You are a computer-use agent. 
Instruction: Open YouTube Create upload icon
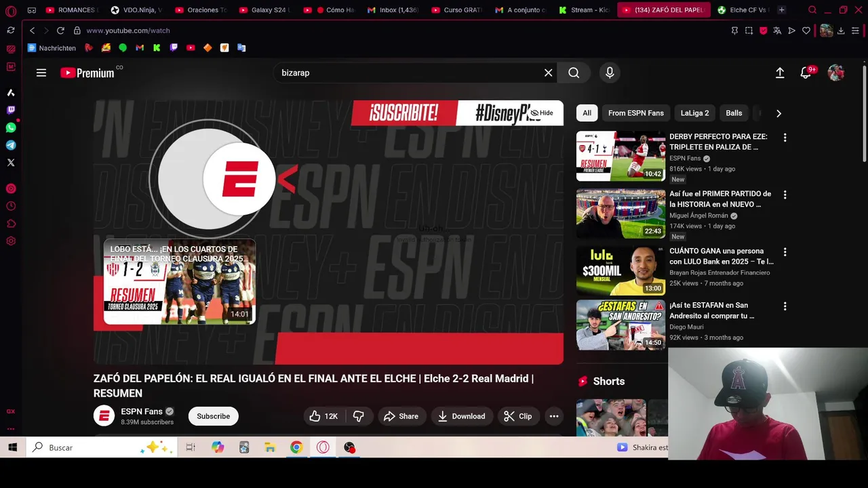(x=780, y=73)
